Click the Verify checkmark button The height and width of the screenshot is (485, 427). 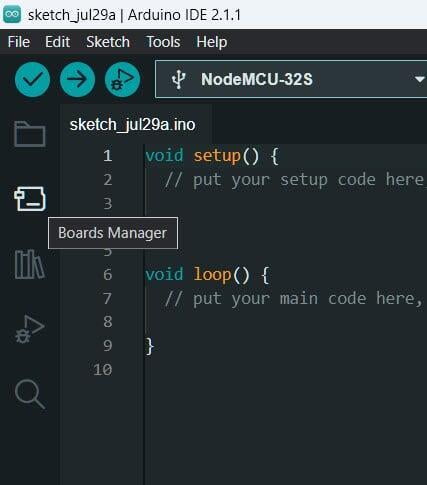click(32, 80)
